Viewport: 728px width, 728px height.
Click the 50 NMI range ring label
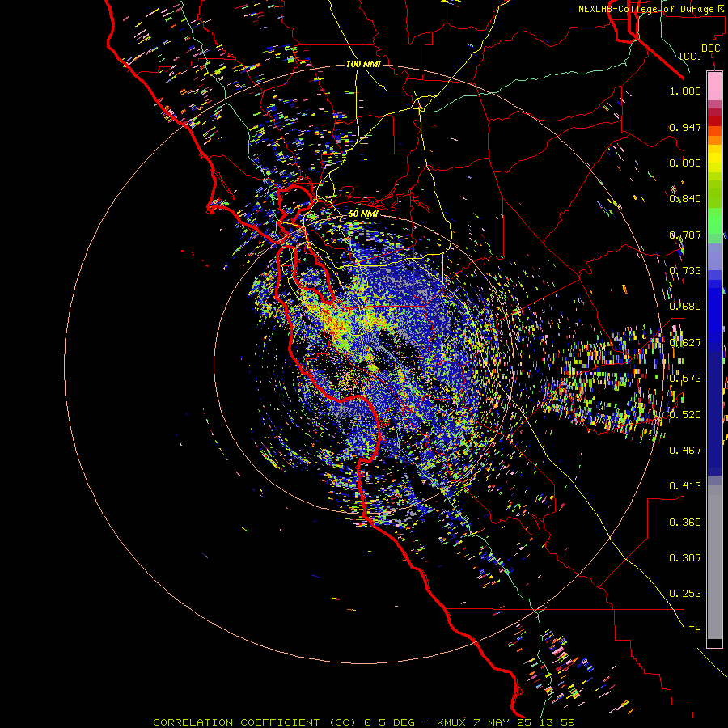(363, 214)
